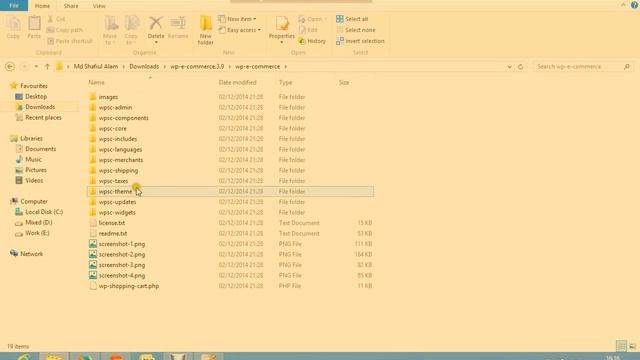
Task: Open the Help question mark icon
Action: click(x=634, y=5)
